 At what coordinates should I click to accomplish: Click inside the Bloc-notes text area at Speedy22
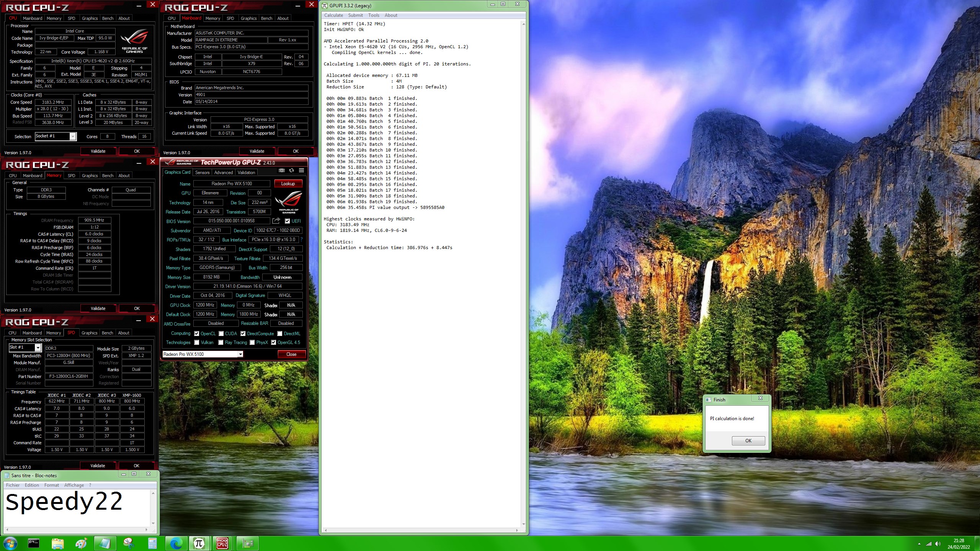tap(64, 502)
